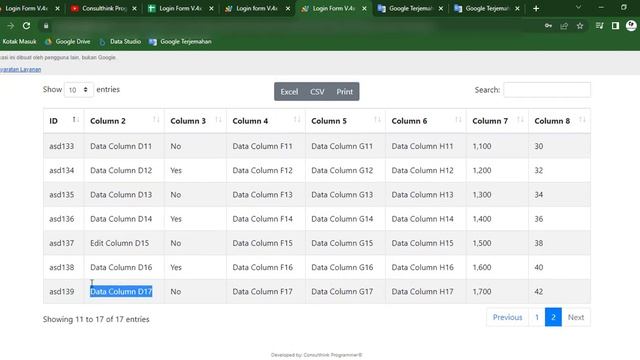
Task: Toggle the browser side panel icon
Action: click(615, 26)
